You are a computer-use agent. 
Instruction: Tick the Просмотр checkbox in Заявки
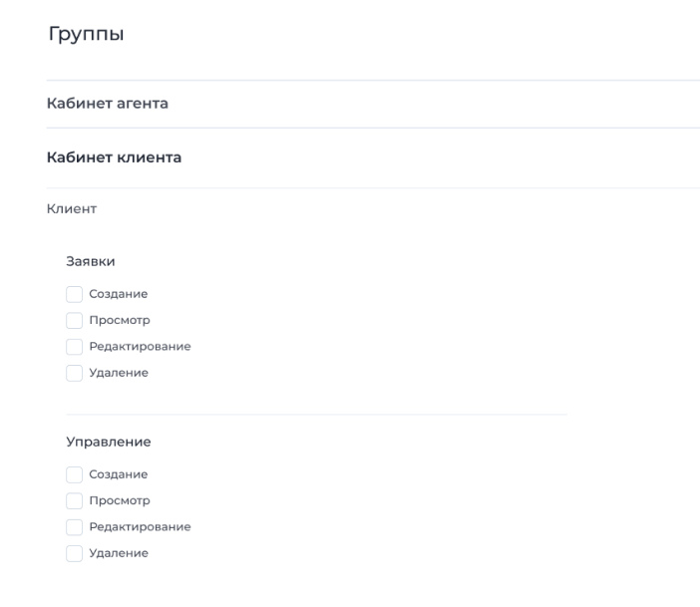[74, 321]
